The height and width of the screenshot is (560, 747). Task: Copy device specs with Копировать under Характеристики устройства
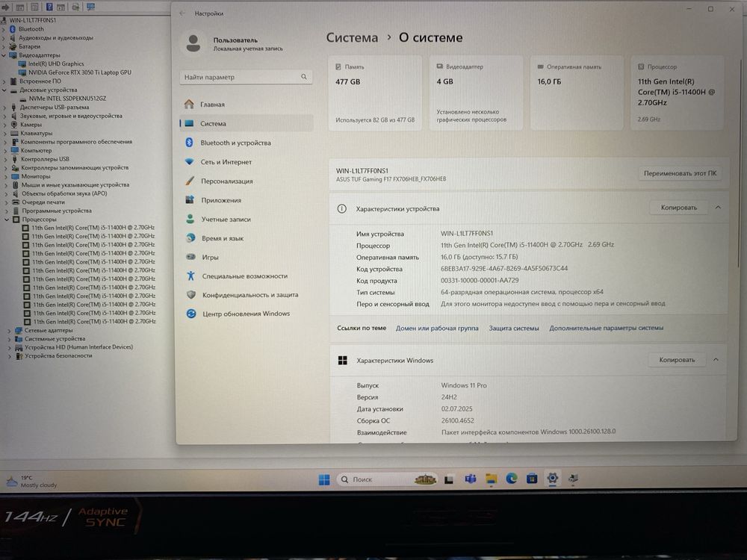click(x=678, y=207)
